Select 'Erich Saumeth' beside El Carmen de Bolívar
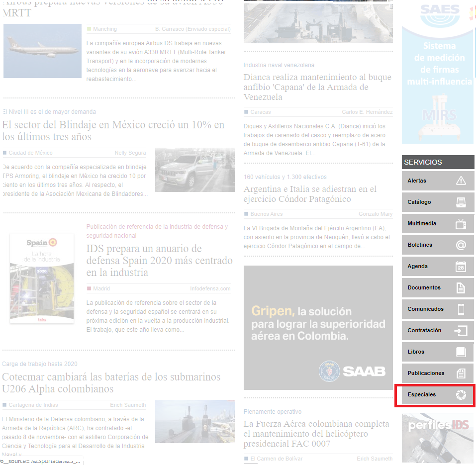The image size is (476, 465). (x=375, y=459)
